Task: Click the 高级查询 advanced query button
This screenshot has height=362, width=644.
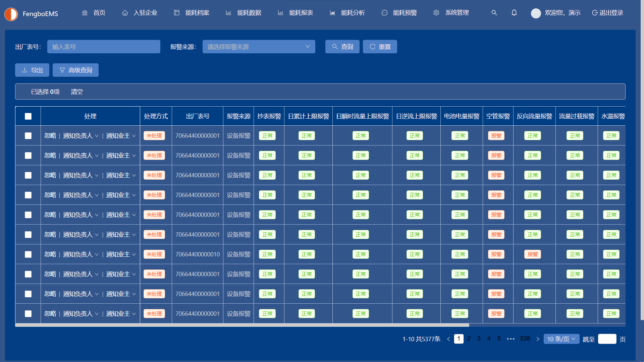Action: pos(75,70)
